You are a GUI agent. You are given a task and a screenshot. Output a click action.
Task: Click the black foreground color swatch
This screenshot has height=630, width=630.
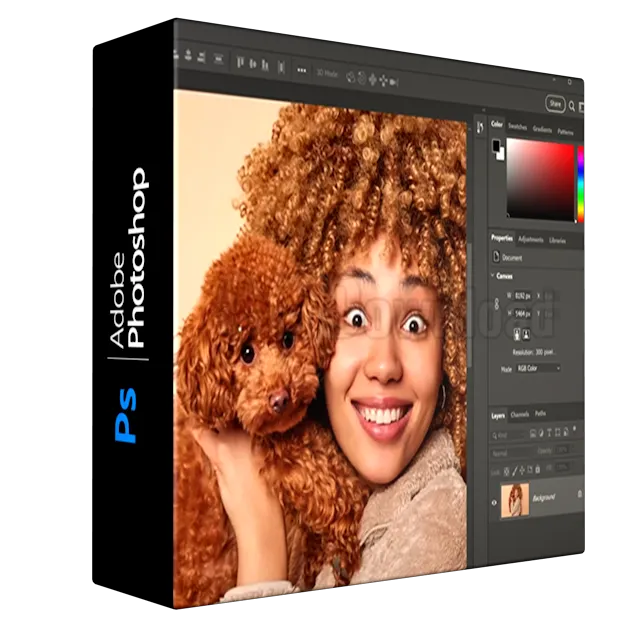click(496, 145)
